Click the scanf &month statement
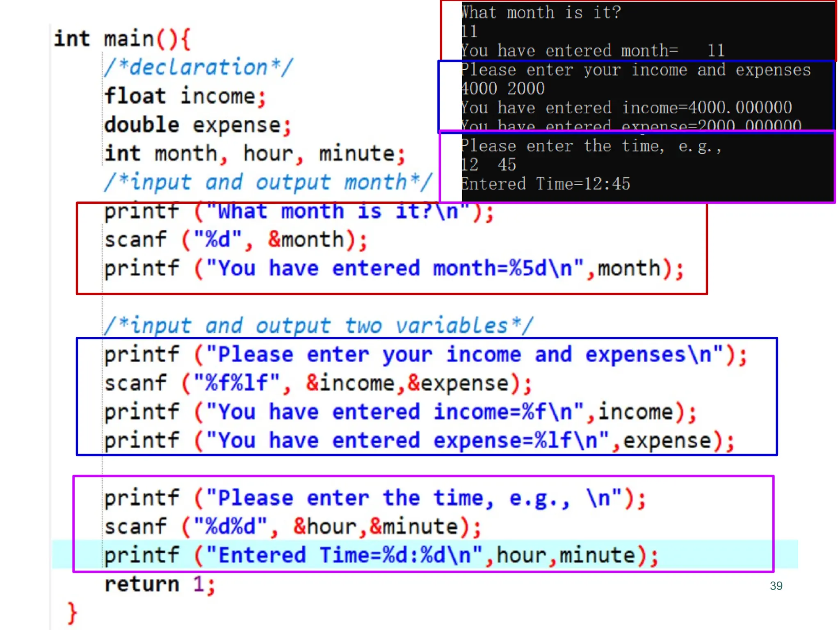Image resolution: width=840 pixels, height=630 pixels. (235, 240)
